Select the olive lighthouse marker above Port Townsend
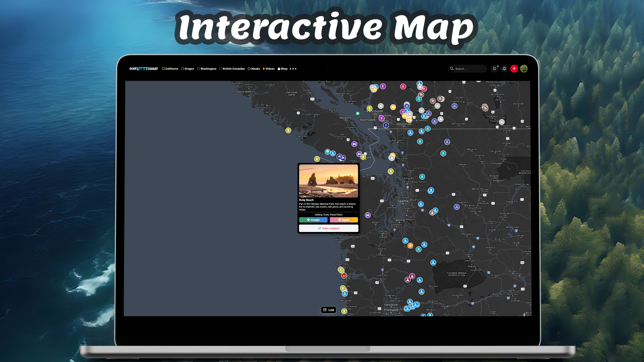Viewport: 644px width, 362px height. (x=390, y=171)
